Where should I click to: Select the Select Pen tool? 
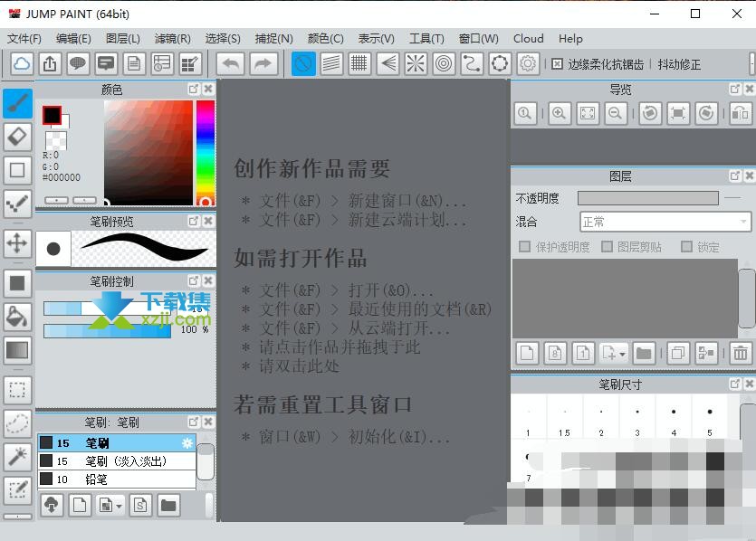click(18, 490)
